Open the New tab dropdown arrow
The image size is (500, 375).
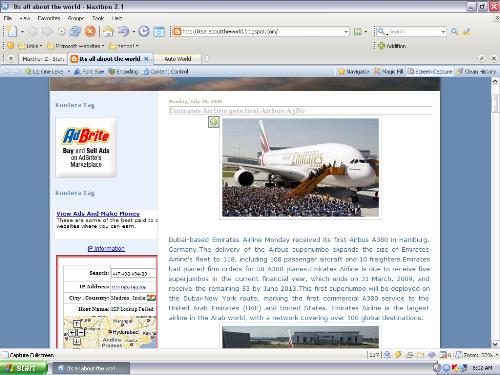point(22,32)
